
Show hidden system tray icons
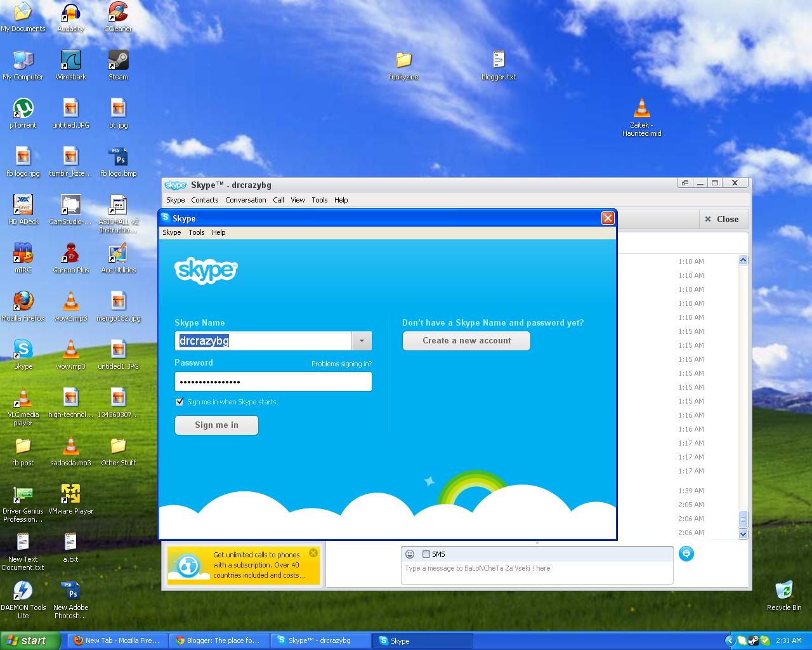coord(730,640)
